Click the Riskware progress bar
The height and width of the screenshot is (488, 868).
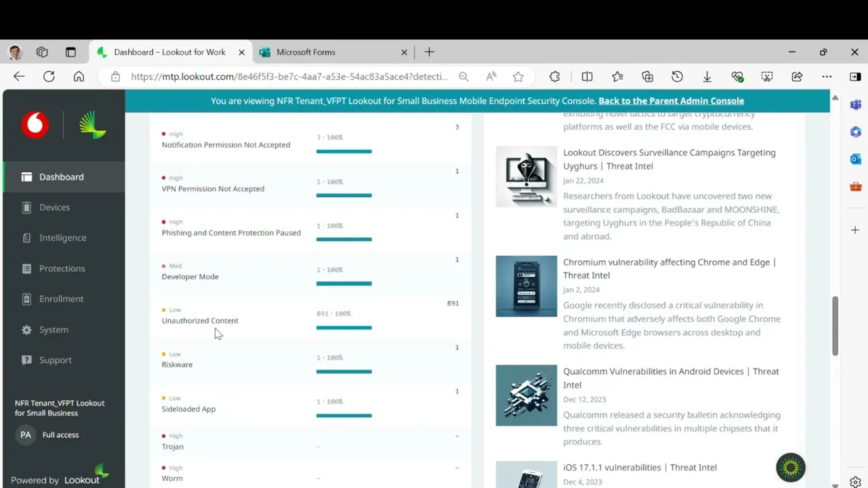click(344, 371)
